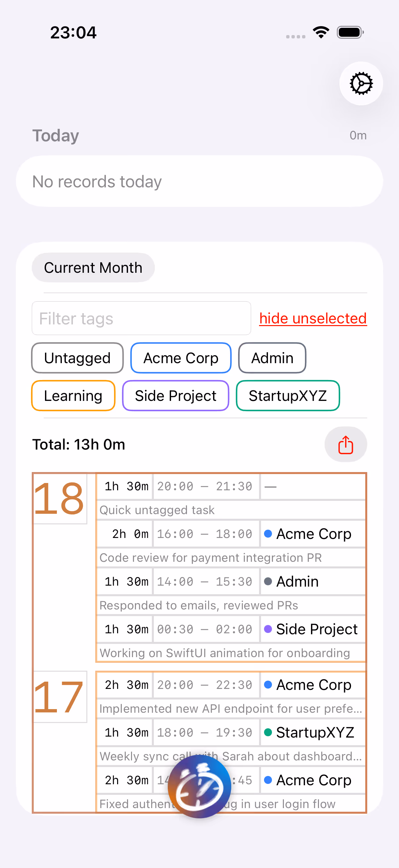399x868 pixels.
Task: Toggle the Untagged tag filter
Action: (x=77, y=358)
